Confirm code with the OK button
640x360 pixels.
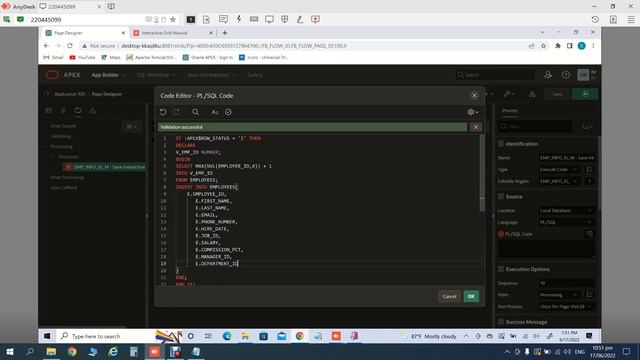coord(471,296)
